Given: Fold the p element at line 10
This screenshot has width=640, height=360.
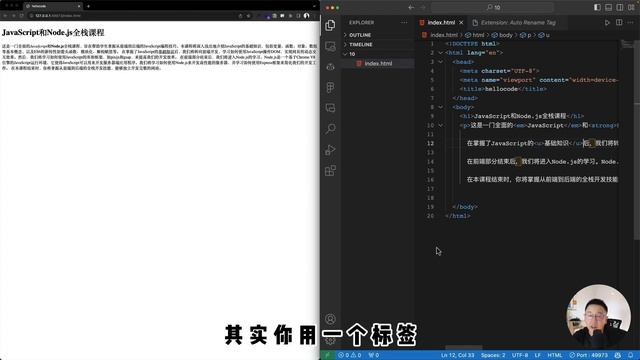Looking at the screenshot, I should [440, 125].
